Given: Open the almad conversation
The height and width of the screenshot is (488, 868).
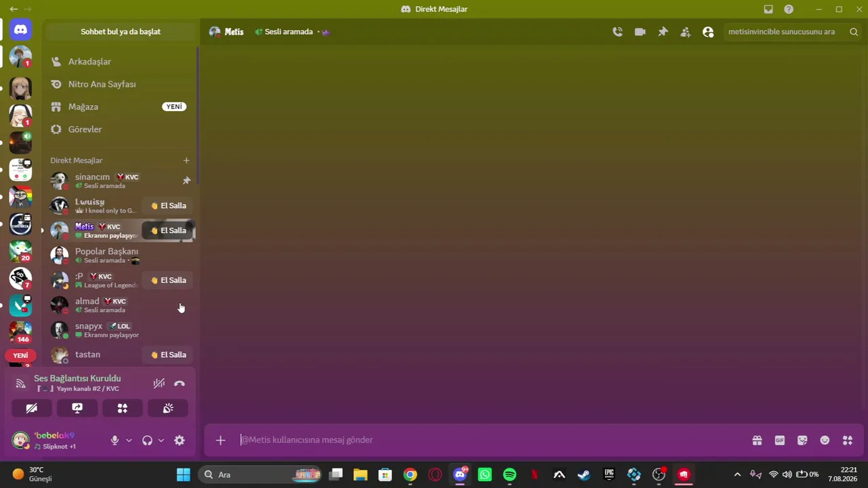Looking at the screenshot, I should coord(121,305).
